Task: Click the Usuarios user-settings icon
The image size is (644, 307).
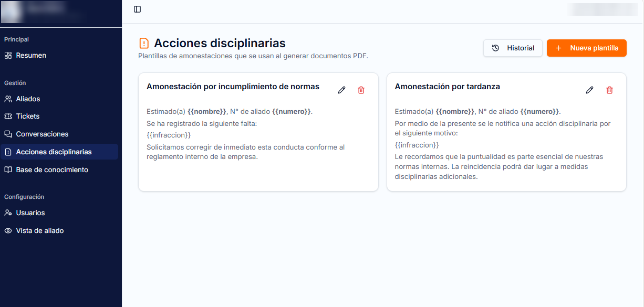Action: pyautogui.click(x=8, y=213)
